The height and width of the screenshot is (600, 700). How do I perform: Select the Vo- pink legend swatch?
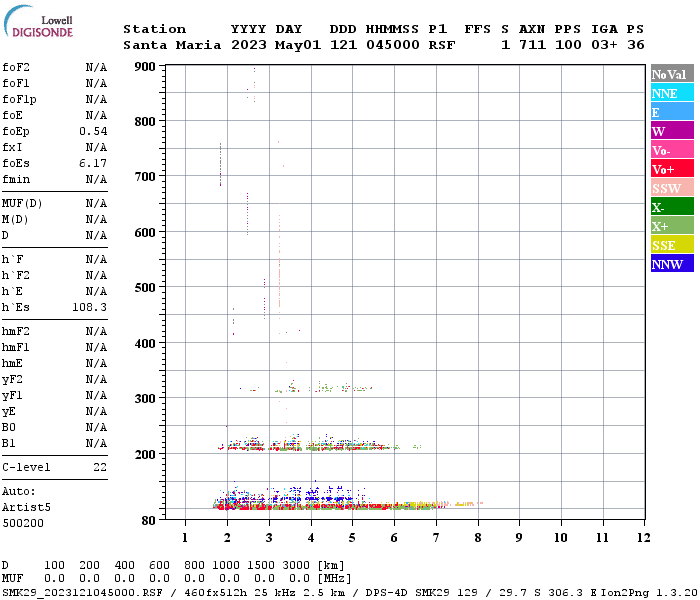click(672, 150)
